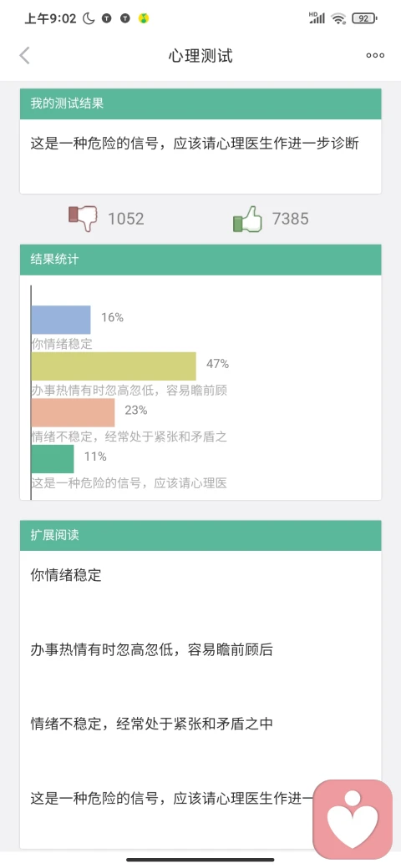The width and height of the screenshot is (401, 868).
Task: Select the green 11% bar
Action: pyautogui.click(x=53, y=459)
